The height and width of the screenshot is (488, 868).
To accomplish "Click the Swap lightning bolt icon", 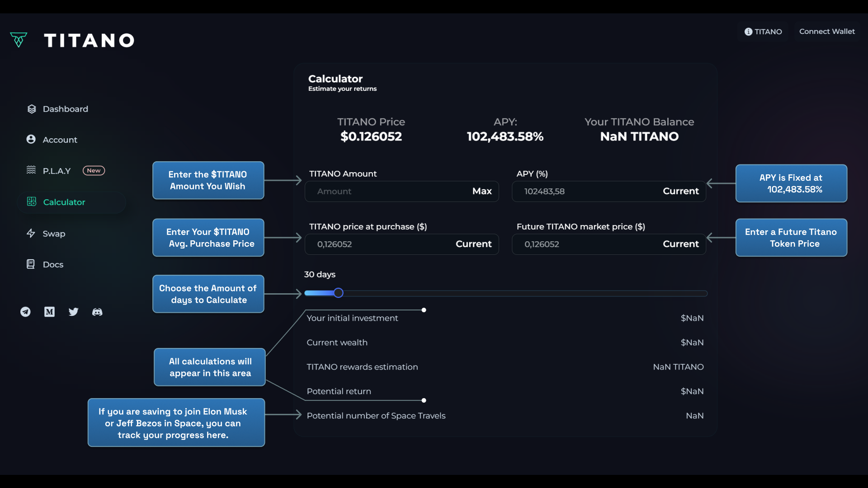I will point(31,233).
